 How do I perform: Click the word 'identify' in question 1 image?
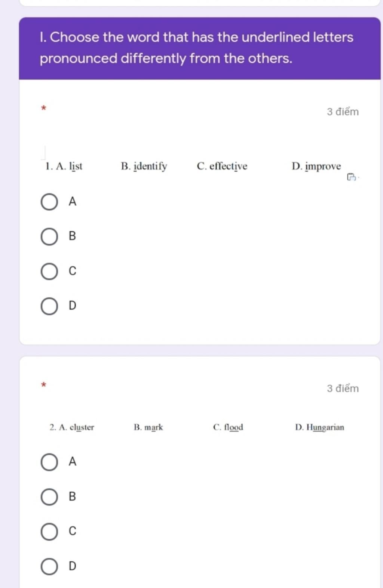150,166
